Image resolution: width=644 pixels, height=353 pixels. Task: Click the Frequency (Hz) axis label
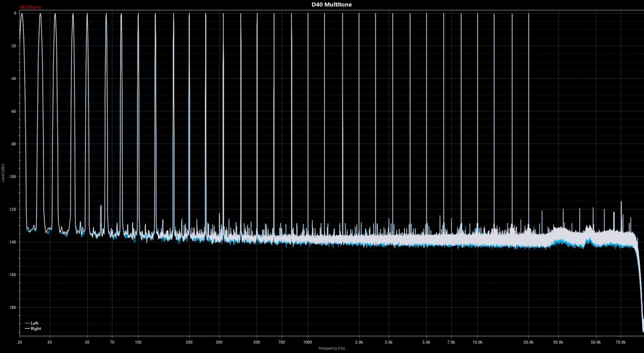click(x=332, y=348)
